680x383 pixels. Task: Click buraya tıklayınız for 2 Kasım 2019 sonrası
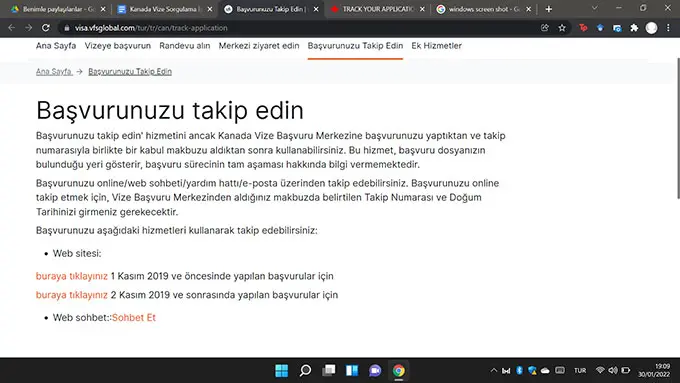point(72,295)
